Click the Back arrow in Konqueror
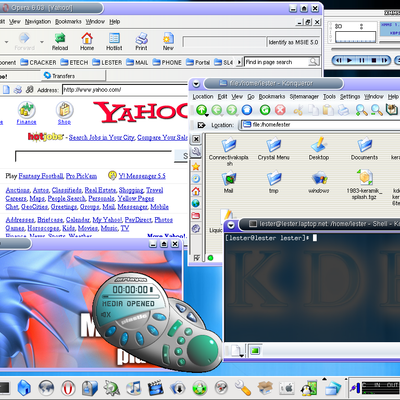 click(217, 110)
